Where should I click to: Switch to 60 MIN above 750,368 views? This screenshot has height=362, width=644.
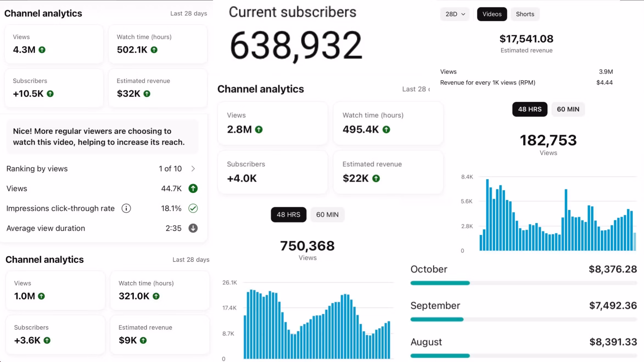(327, 215)
